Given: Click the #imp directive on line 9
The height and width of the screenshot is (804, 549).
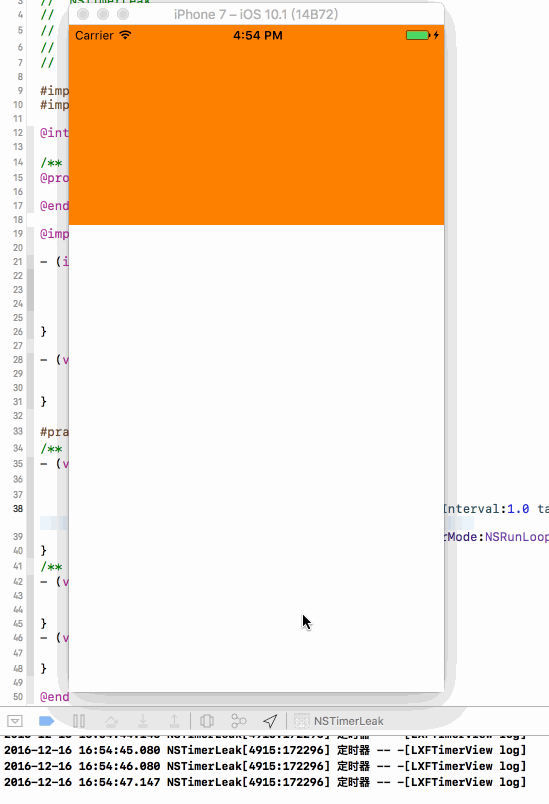Looking at the screenshot, I should pos(54,91).
